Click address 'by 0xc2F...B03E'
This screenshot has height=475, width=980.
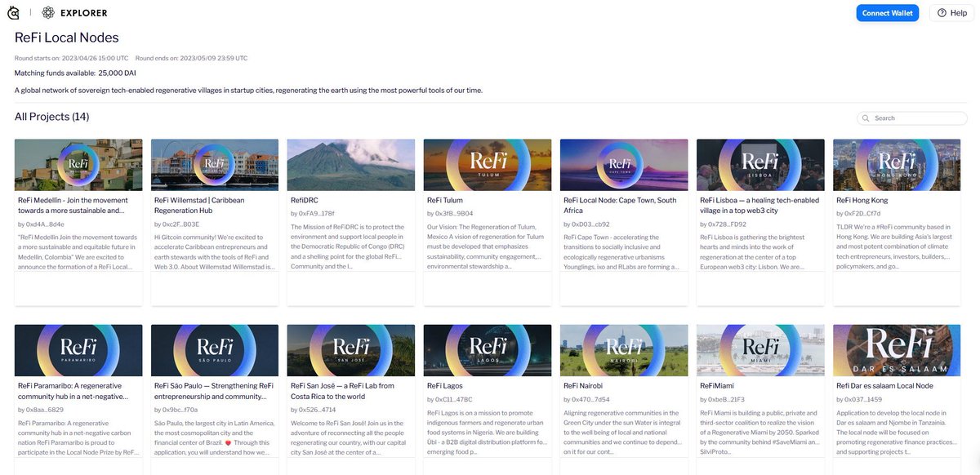click(x=177, y=224)
